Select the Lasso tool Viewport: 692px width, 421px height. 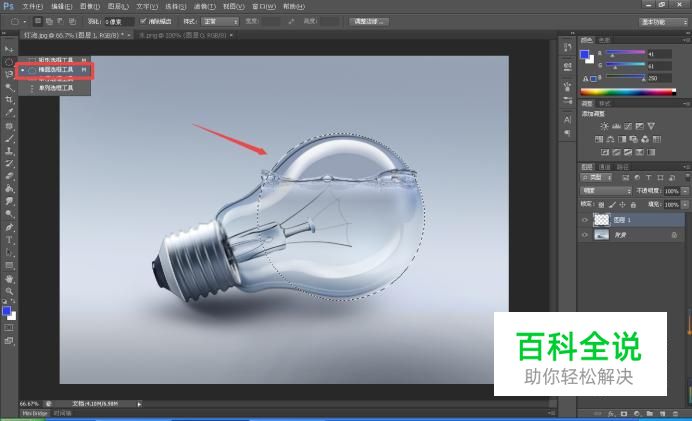pyautogui.click(x=9, y=75)
